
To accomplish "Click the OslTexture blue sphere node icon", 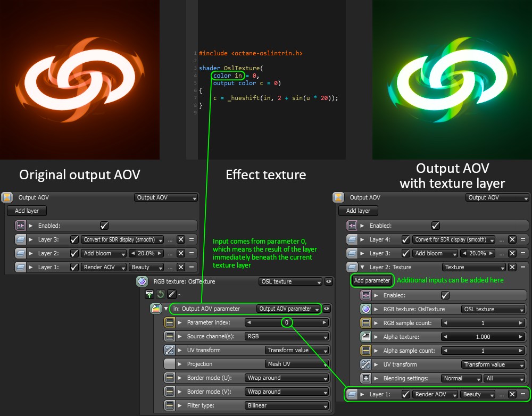I will click(141, 281).
